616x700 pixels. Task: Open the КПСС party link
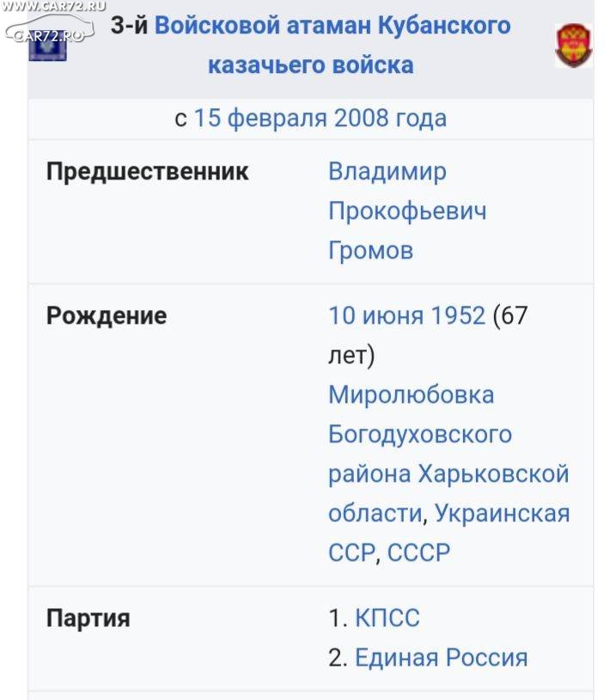coord(387,618)
